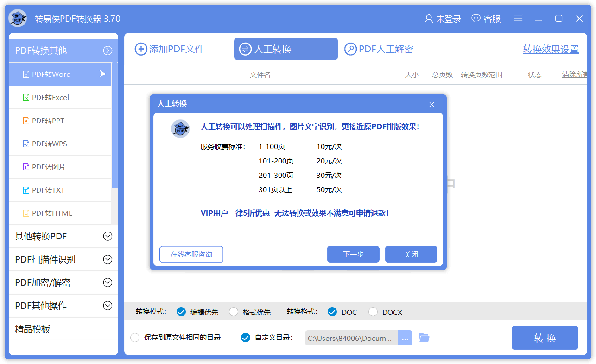596x364 pixels.
Task: Select 格式优先 conversion mode
Action: (x=234, y=312)
